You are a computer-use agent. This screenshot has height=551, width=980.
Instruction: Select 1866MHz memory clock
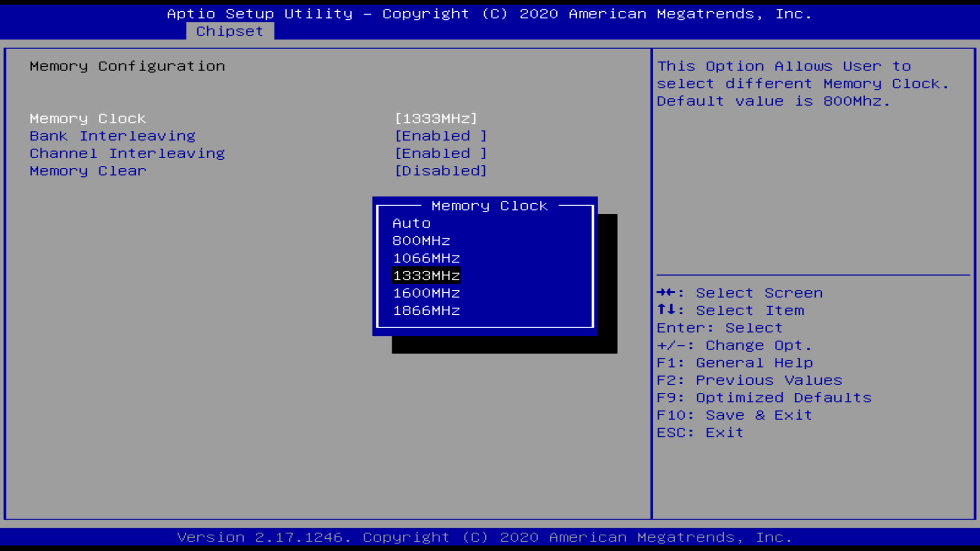pyautogui.click(x=426, y=311)
